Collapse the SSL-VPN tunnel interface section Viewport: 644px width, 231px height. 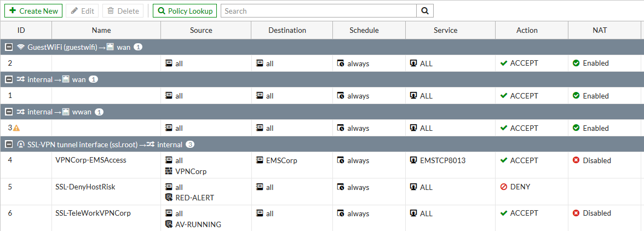coord(9,145)
